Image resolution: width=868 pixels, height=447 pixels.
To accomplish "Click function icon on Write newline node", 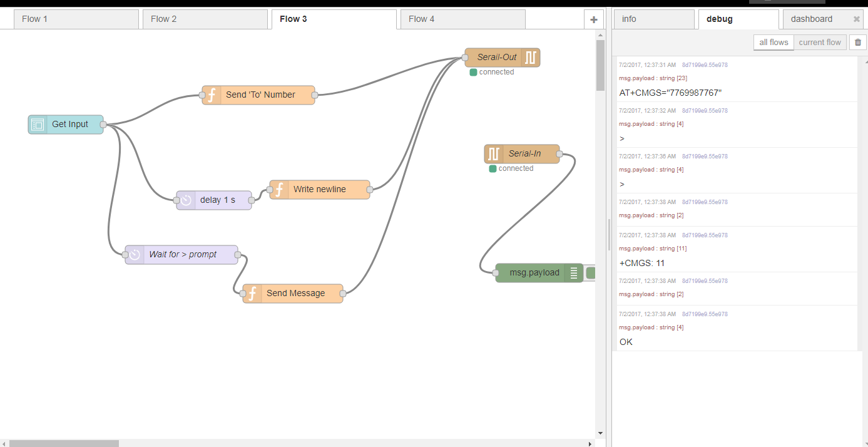I will [279, 190].
